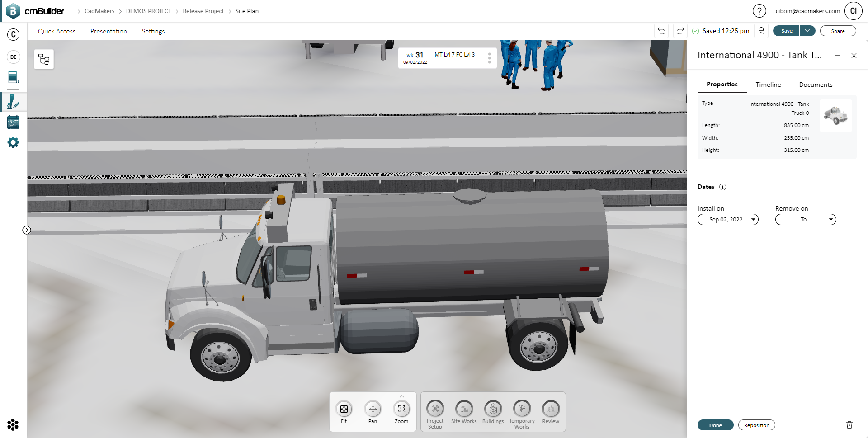Close the International 4900 properties panel
The height and width of the screenshot is (438, 868).
854,56
